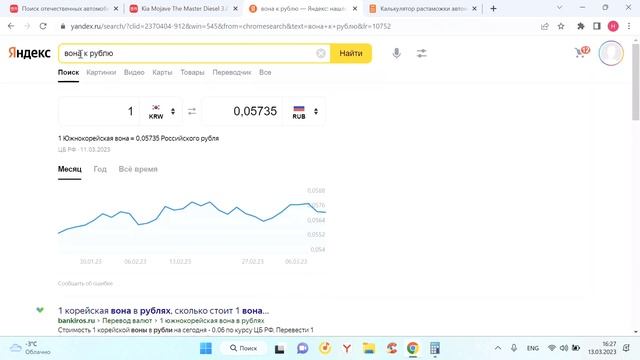Image resolution: width=640 pixels, height=360 pixels.
Task: Open RUB currency dropdown
Action: pos(304,111)
